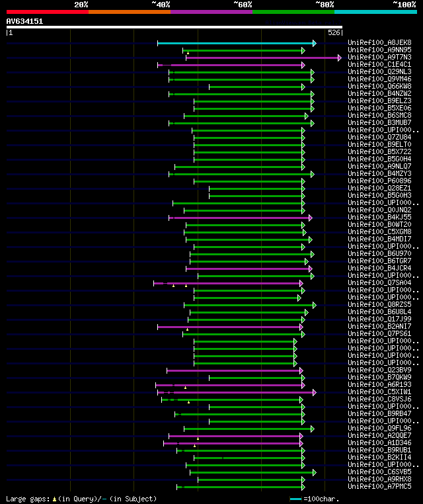
Task: Click the purple alignment bar for UniRef100_A9T7N3
Action: point(263,58)
